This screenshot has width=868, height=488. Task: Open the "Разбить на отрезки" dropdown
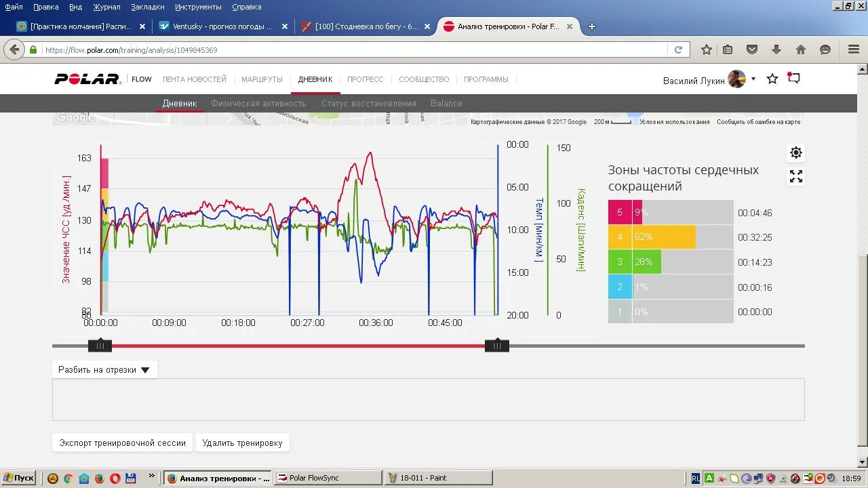104,370
